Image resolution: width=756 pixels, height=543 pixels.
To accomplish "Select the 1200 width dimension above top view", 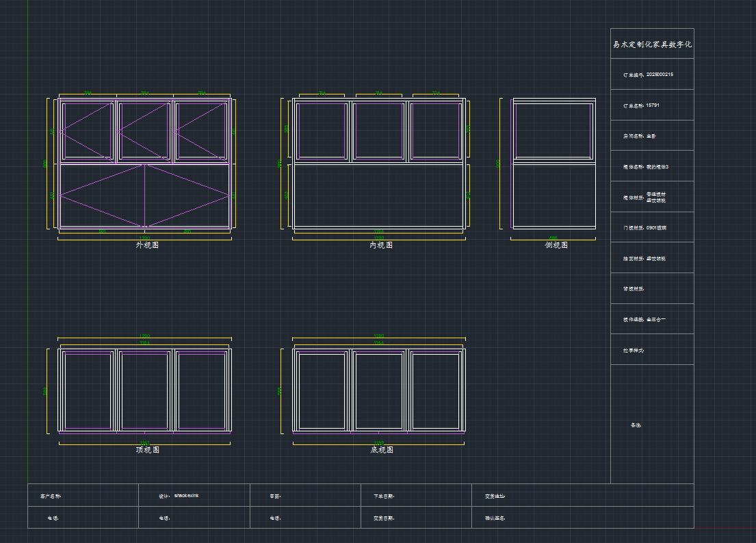I will (x=145, y=336).
